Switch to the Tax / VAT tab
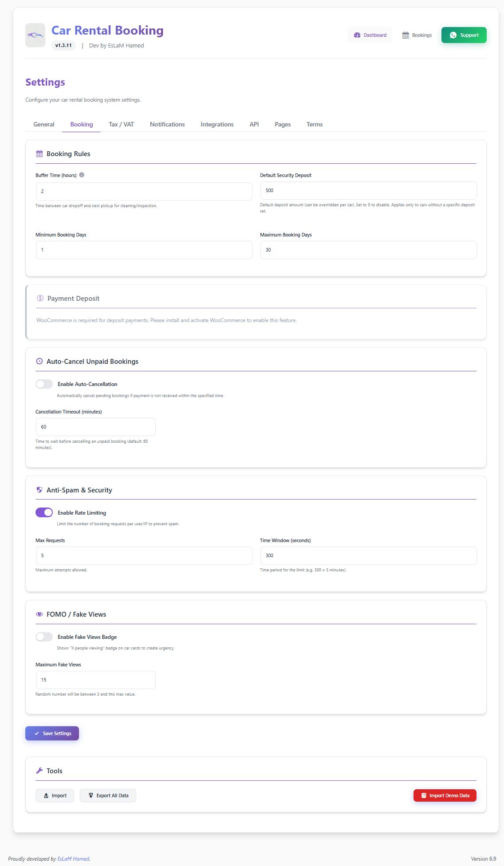Viewport: 504px width, 866px height. (121, 124)
